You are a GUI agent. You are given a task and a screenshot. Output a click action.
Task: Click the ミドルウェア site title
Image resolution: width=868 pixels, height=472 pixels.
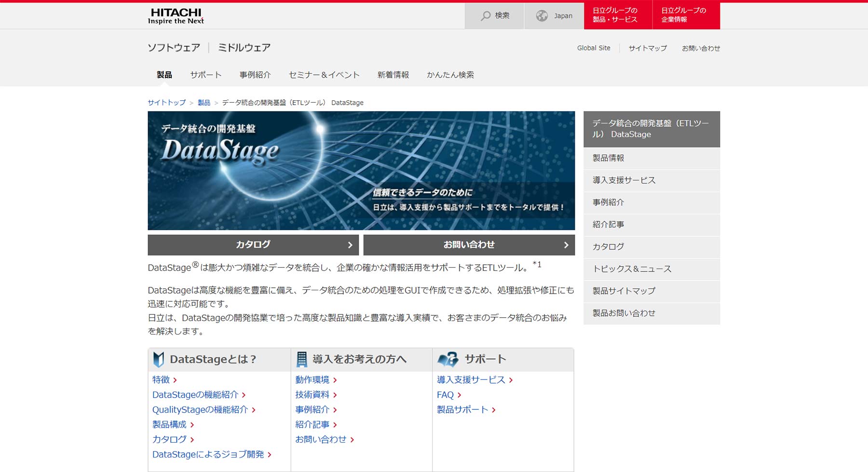click(244, 48)
